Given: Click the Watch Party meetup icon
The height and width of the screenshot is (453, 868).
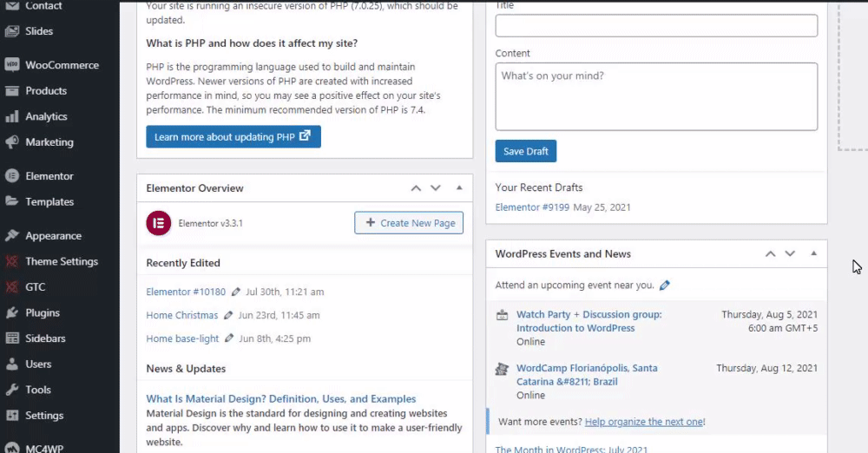Looking at the screenshot, I should point(502,315).
